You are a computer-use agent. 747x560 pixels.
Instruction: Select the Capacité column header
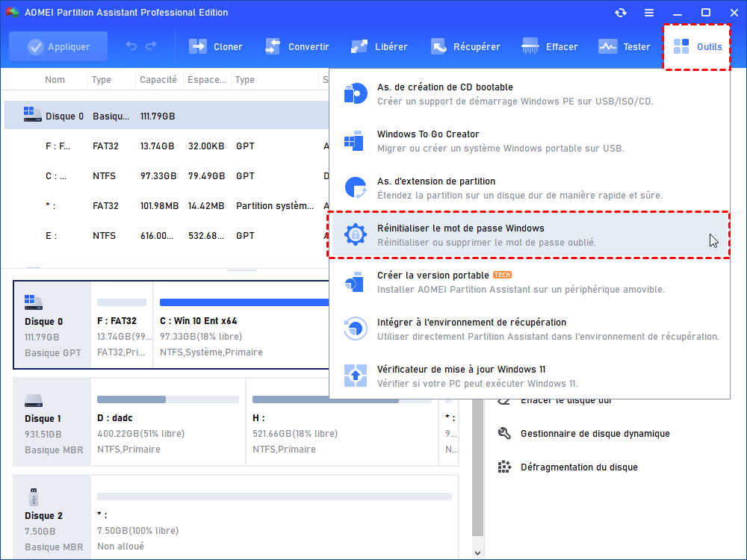pyautogui.click(x=158, y=80)
